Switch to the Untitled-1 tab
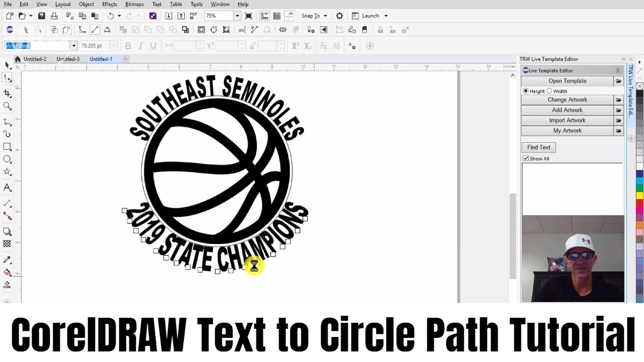644x362 pixels. (x=101, y=59)
